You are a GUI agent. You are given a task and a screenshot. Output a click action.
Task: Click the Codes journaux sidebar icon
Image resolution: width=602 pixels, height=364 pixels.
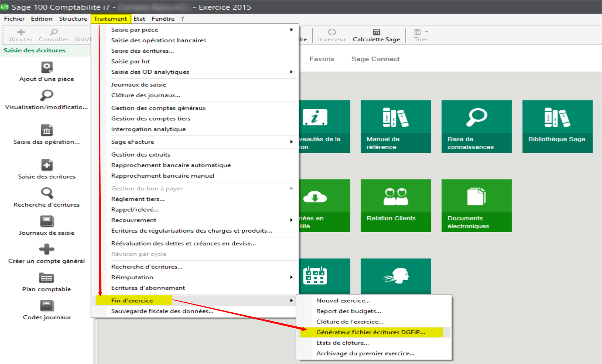(x=47, y=306)
